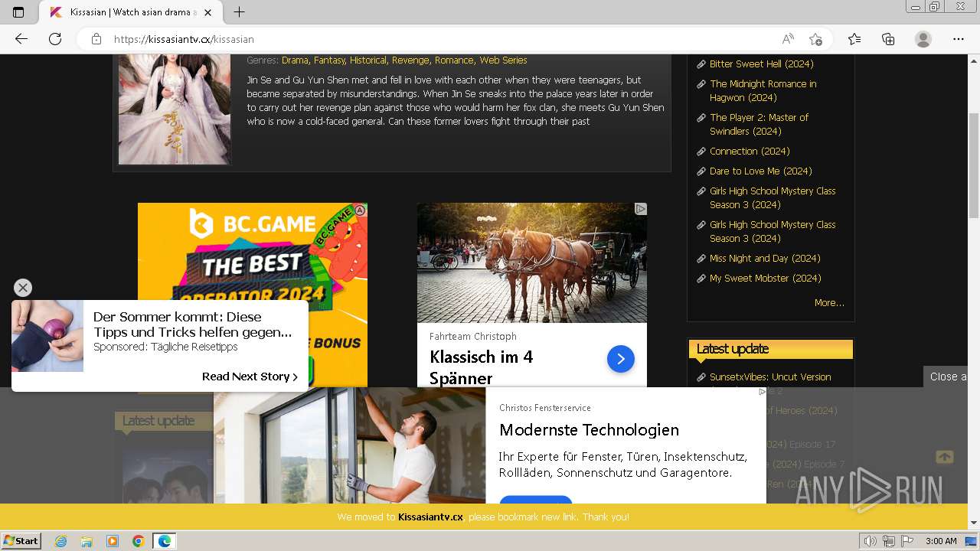Select the Fantasy genre link
The image size is (980, 551).
(329, 60)
